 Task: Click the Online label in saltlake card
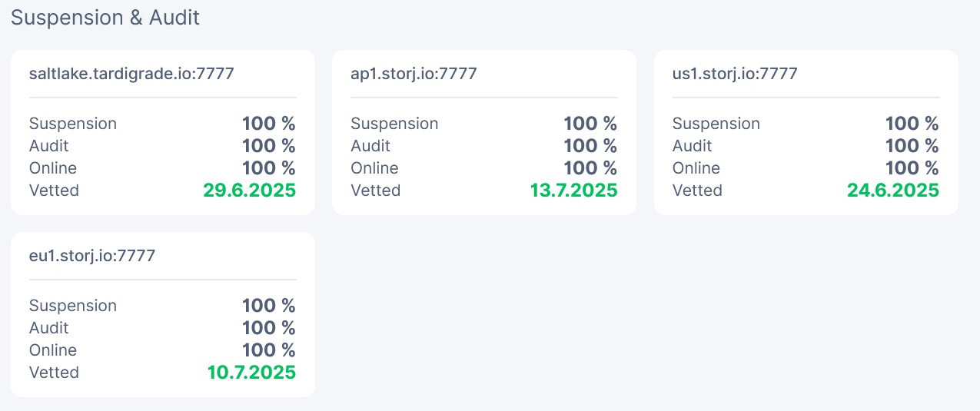pos(53,168)
